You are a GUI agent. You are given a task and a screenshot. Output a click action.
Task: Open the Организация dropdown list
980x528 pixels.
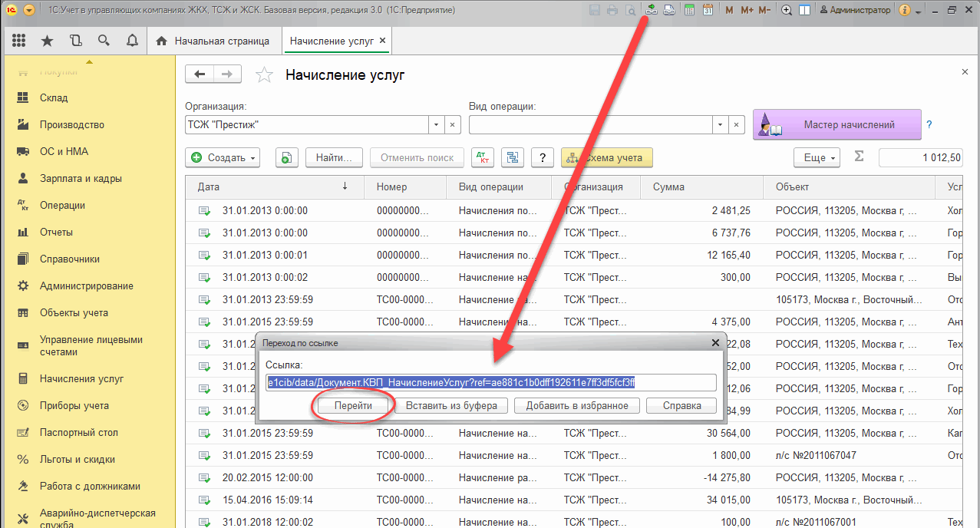[436, 124]
